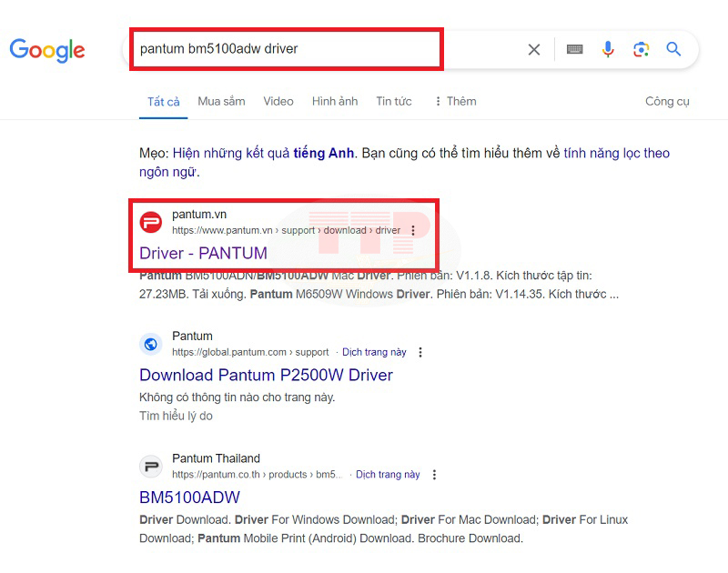Switch to the Hình ảnh tab
Screen dimensions: 728x573
pyautogui.click(x=335, y=101)
